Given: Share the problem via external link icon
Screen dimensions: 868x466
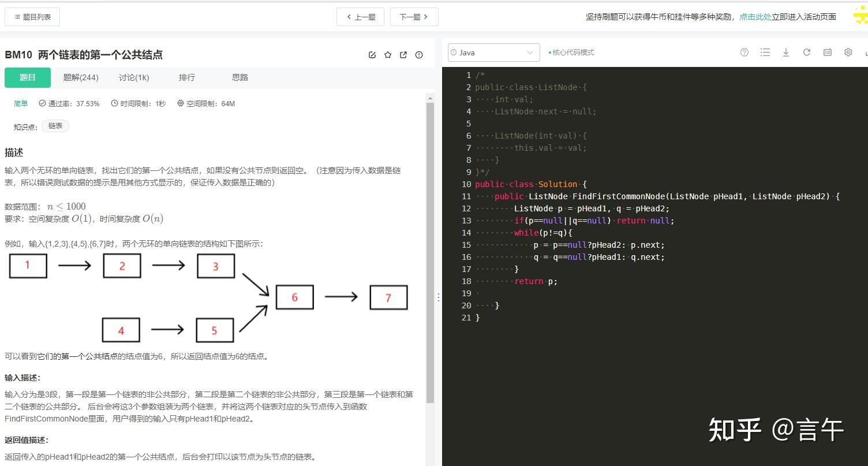Looking at the screenshot, I should click(403, 54).
